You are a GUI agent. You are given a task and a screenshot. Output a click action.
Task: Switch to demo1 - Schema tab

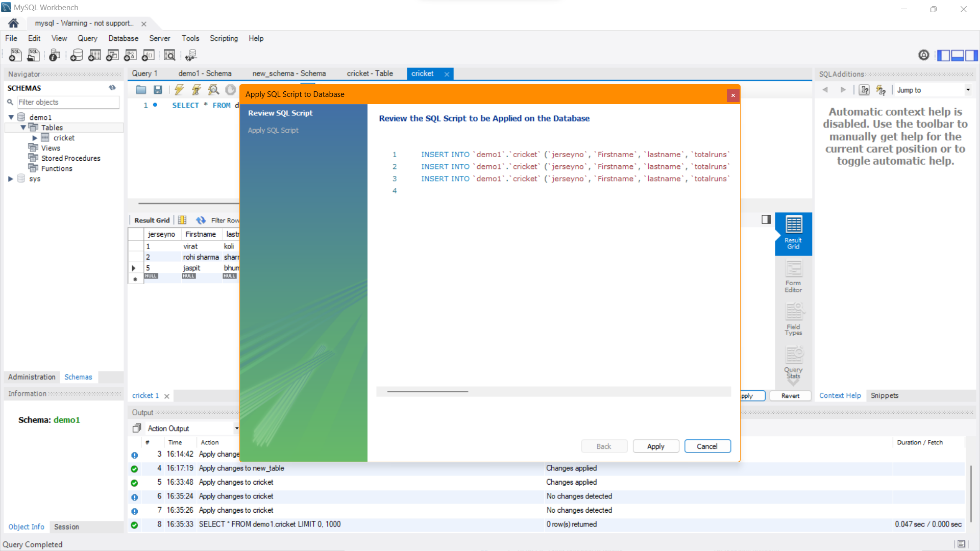pos(205,73)
